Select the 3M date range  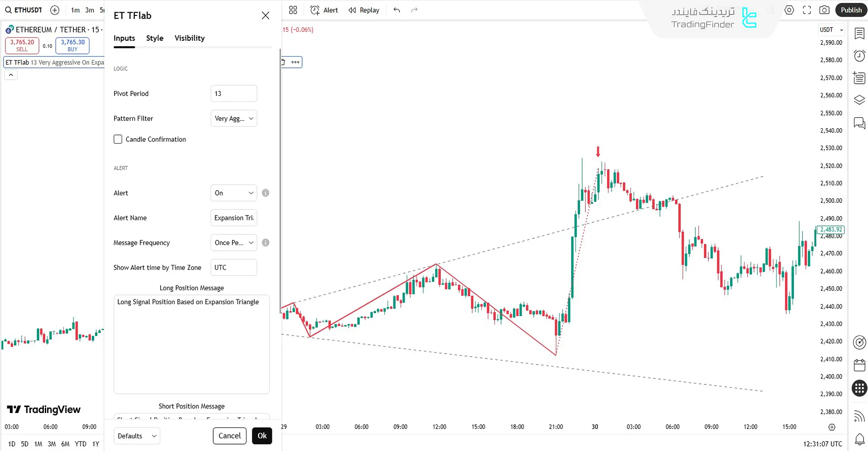click(52, 444)
